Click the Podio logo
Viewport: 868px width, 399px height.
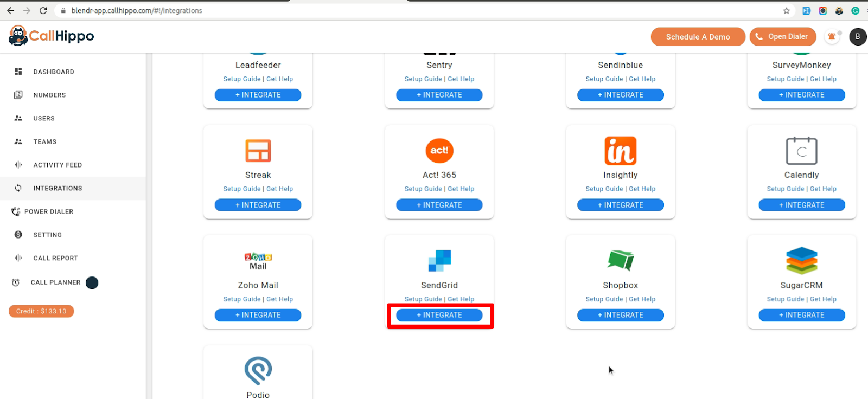point(258,371)
